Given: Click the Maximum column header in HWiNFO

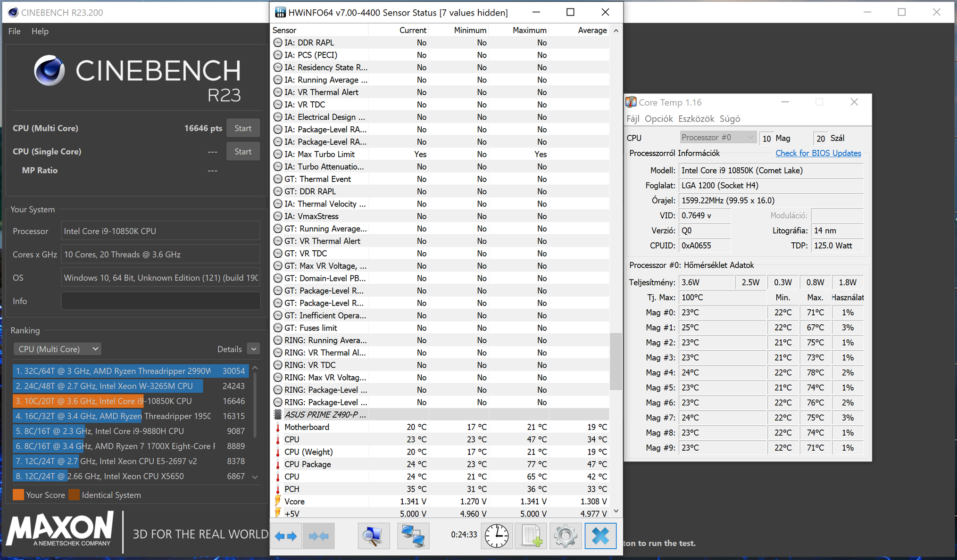Looking at the screenshot, I should coord(519,30).
